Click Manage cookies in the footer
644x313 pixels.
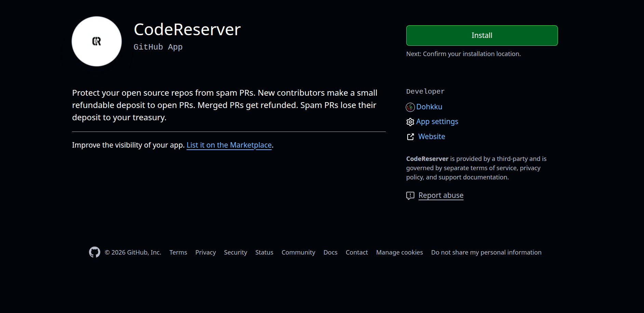tap(399, 252)
